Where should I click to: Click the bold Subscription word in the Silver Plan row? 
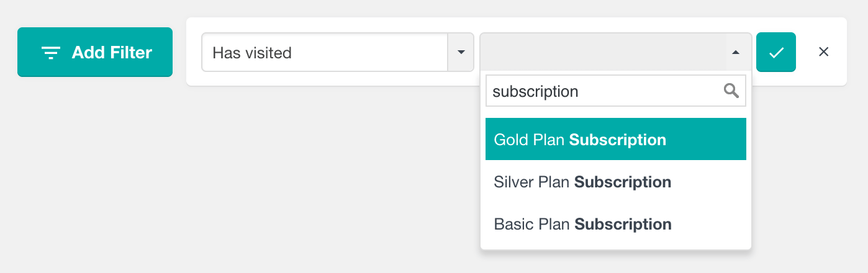[x=623, y=182]
